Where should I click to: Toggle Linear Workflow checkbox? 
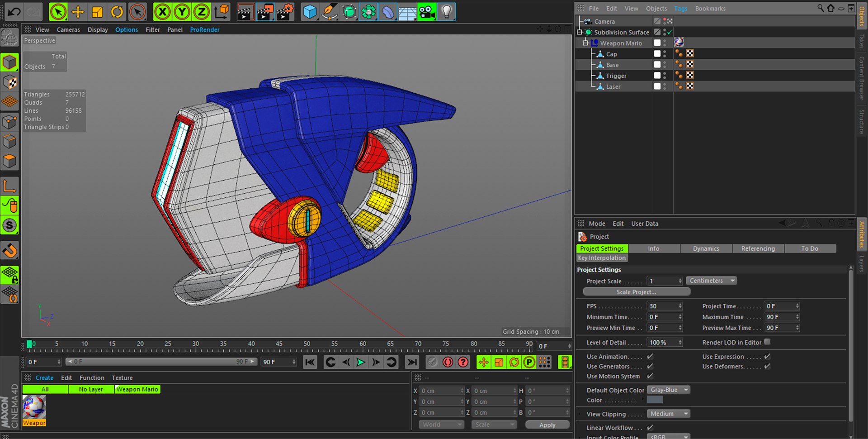650,428
